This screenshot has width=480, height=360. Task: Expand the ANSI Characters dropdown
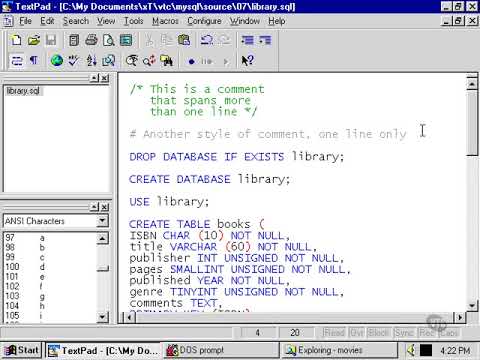click(x=102, y=221)
